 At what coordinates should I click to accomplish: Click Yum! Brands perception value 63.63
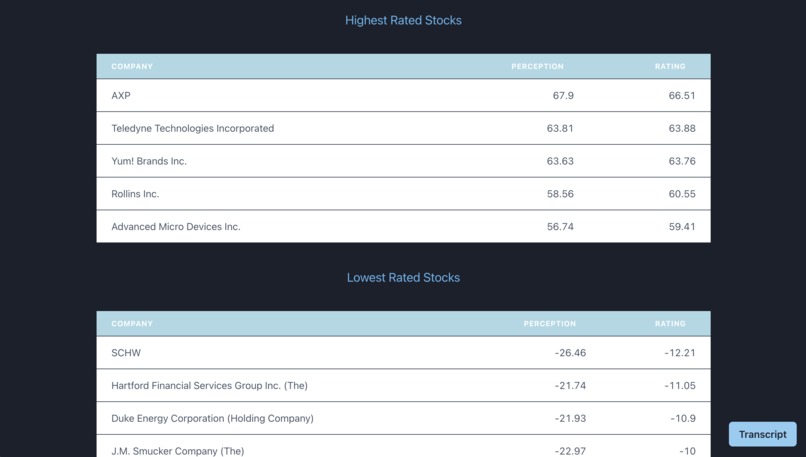pos(560,161)
